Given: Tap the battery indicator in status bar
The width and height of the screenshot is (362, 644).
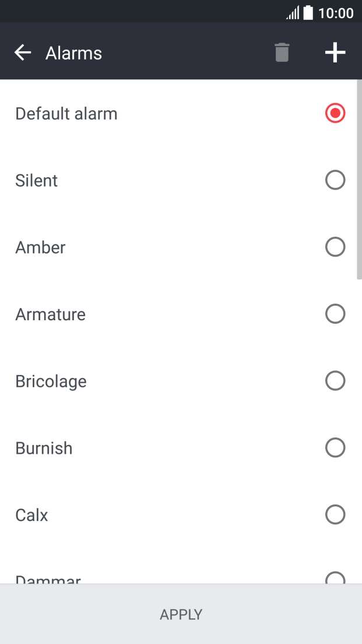Looking at the screenshot, I should pos(309,12).
